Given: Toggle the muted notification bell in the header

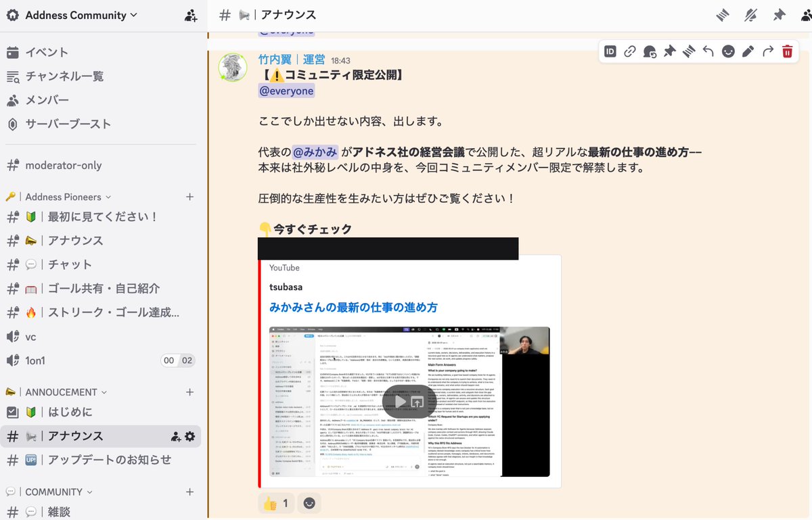Looking at the screenshot, I should [x=750, y=15].
